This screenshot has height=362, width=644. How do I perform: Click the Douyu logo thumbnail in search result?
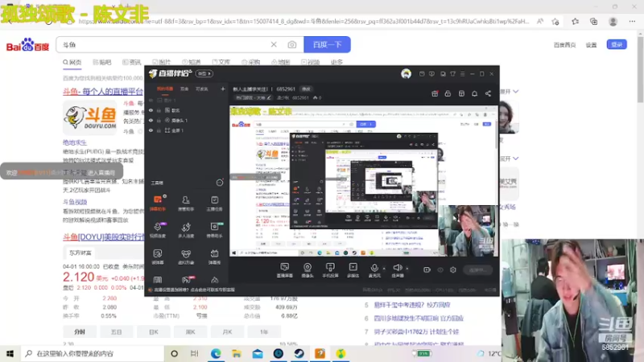point(90,117)
